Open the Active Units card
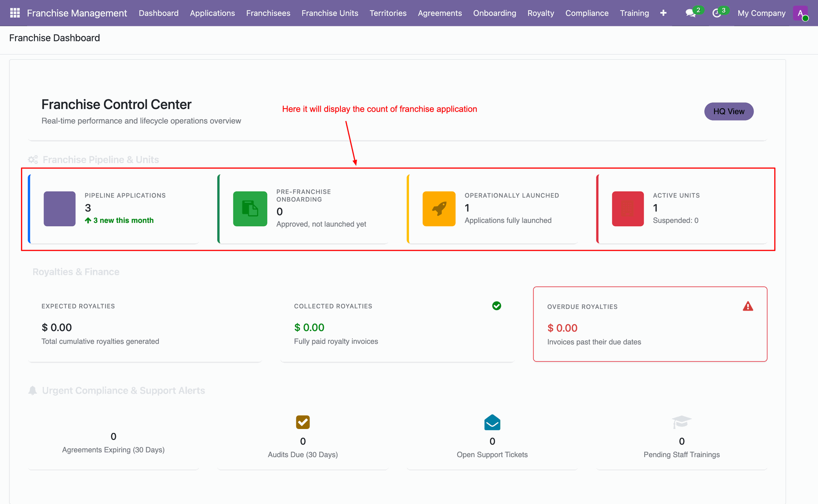 (x=682, y=209)
